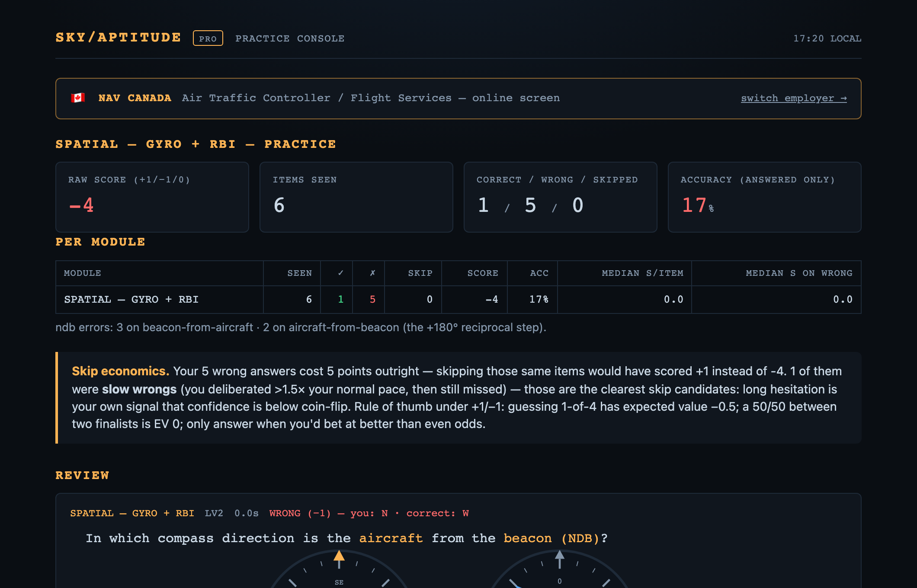This screenshot has height=588, width=917.
Task: Click the Items Seen value 6
Action: click(x=279, y=205)
